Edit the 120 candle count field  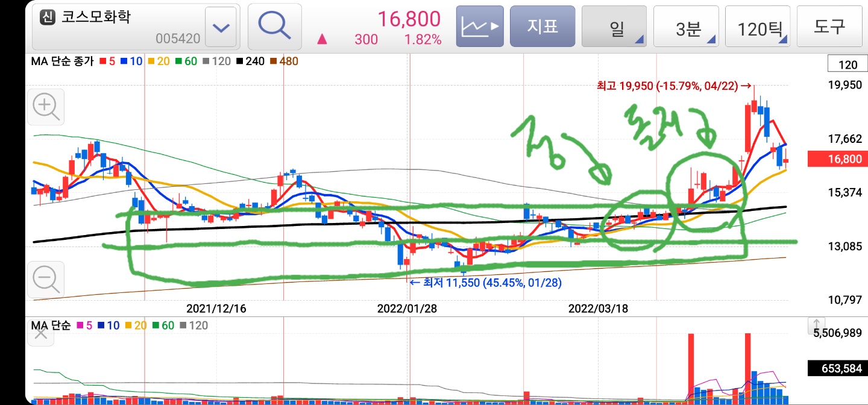click(x=848, y=64)
